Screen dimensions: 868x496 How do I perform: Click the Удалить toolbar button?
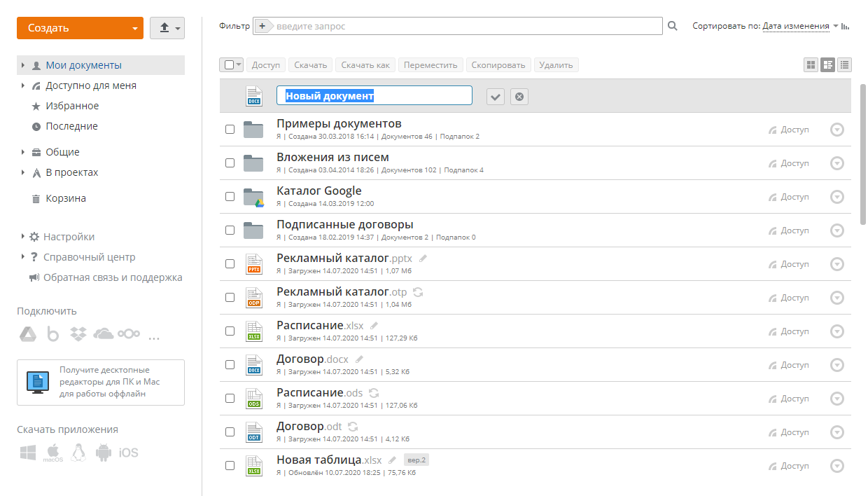pos(556,64)
